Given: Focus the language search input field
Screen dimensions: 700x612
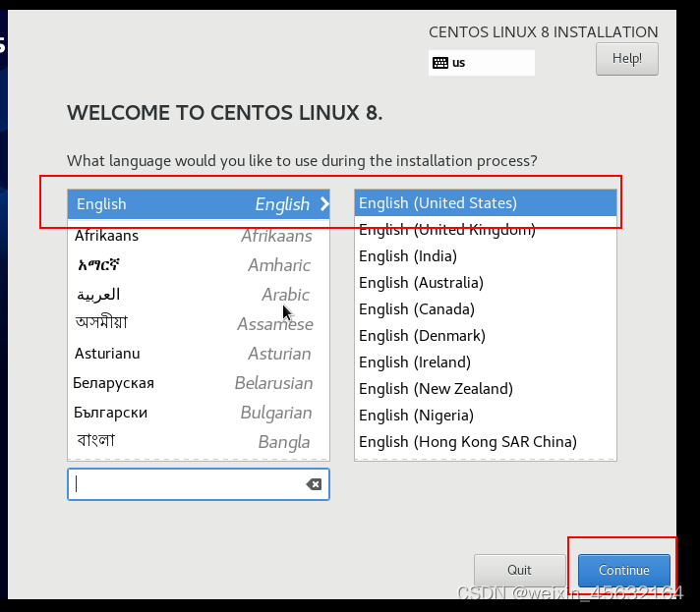Looking at the screenshot, I should click(199, 484).
